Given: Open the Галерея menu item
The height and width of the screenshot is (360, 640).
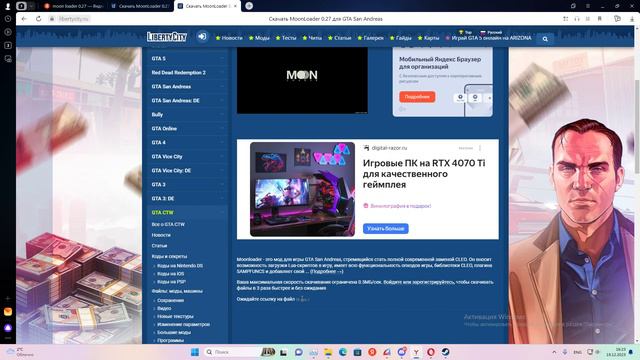Looking at the screenshot, I should (x=371, y=38).
